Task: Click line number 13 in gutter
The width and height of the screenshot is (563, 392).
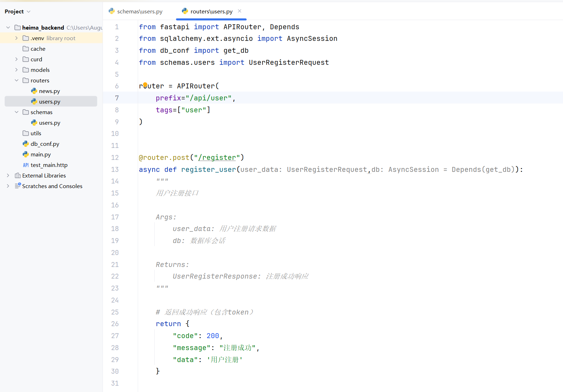Action: (115, 169)
